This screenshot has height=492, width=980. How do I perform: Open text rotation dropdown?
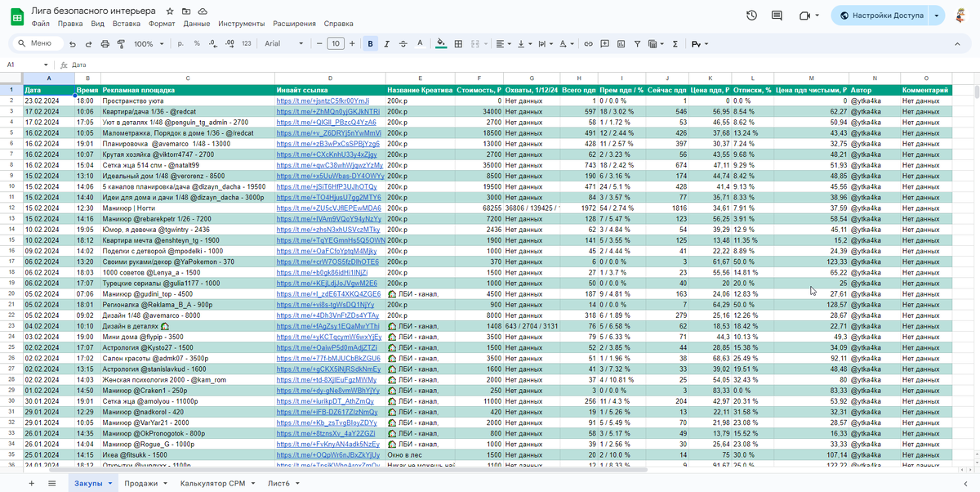568,44
